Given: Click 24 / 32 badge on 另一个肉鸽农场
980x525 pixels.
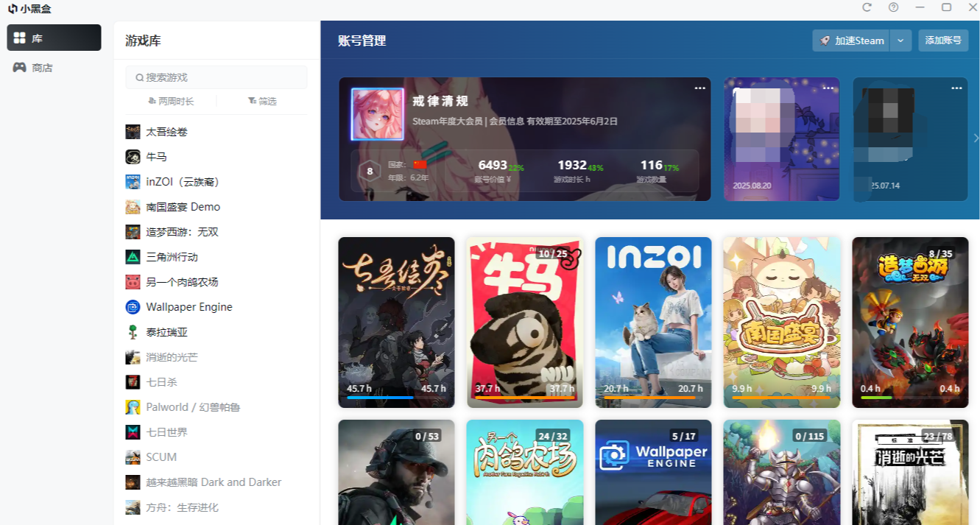Looking at the screenshot, I should click(x=553, y=436).
